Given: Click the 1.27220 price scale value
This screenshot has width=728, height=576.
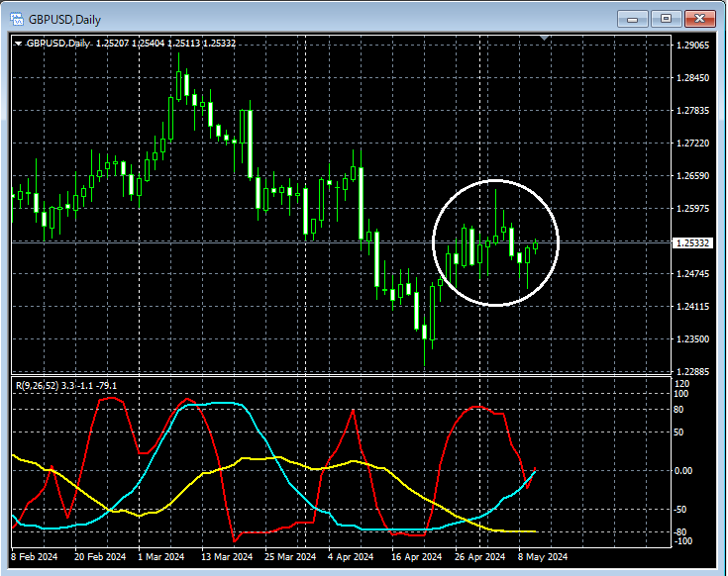Looking at the screenshot, I should coord(692,143).
